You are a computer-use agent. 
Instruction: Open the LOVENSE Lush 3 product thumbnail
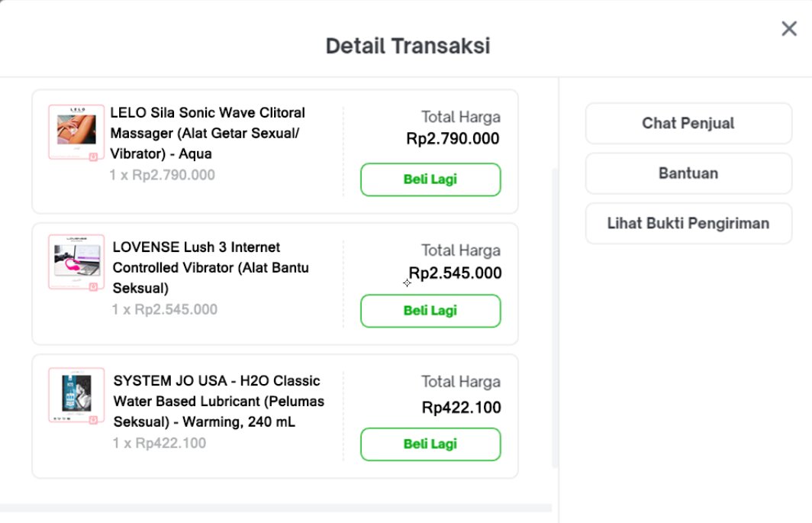click(x=76, y=260)
